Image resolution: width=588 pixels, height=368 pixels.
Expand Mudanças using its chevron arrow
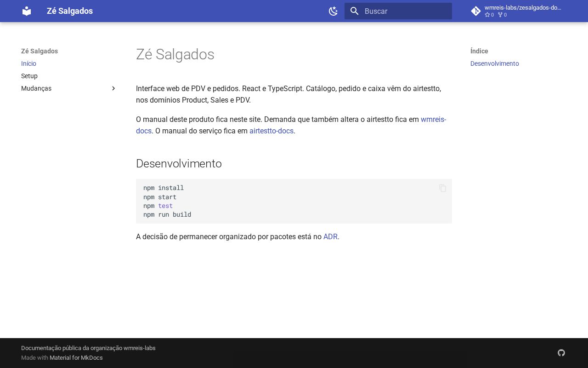coord(113,88)
